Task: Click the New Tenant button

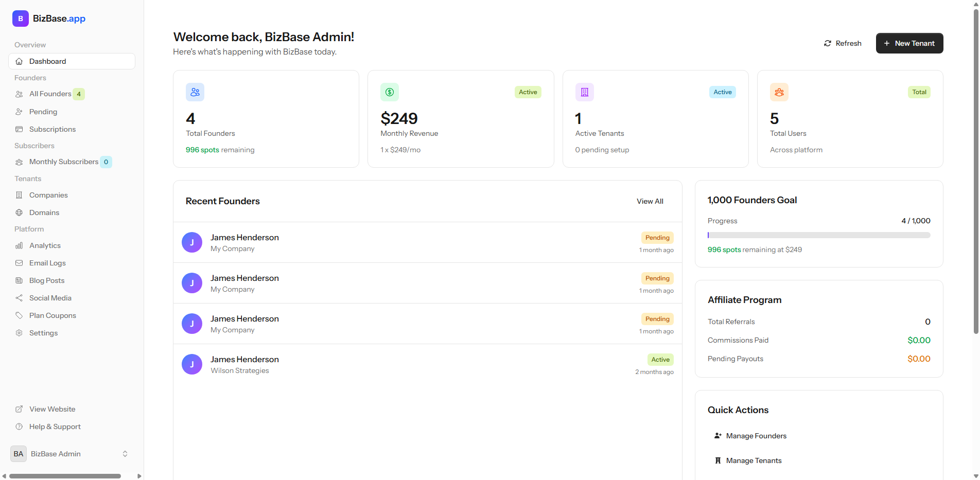Action: (909, 43)
